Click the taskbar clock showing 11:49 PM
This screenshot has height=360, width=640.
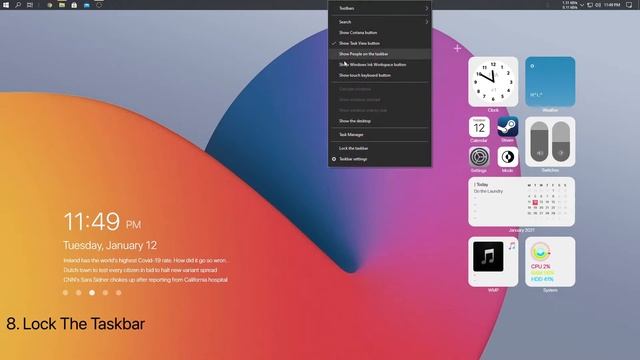coord(612,5)
